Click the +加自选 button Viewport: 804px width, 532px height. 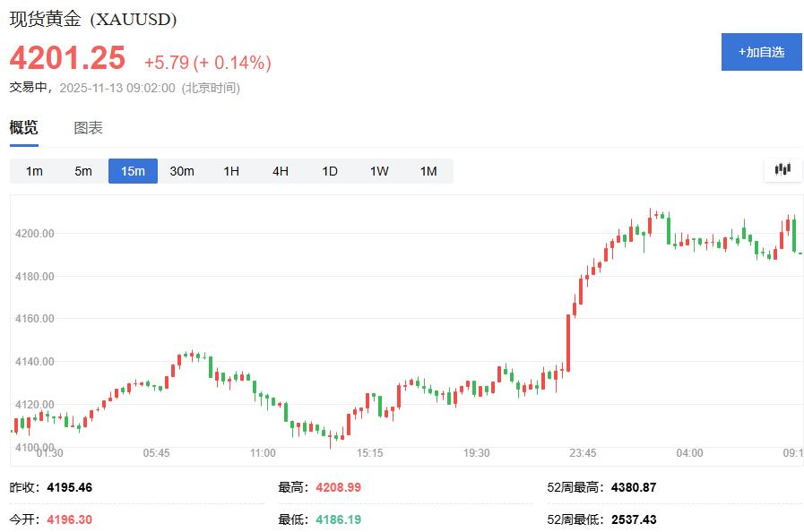click(x=761, y=53)
